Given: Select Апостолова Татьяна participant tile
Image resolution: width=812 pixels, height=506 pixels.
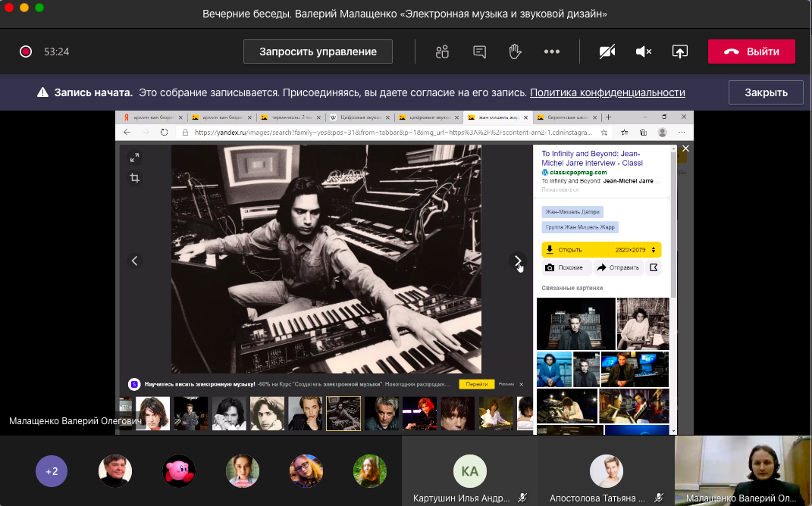Looking at the screenshot, I should coord(606,471).
